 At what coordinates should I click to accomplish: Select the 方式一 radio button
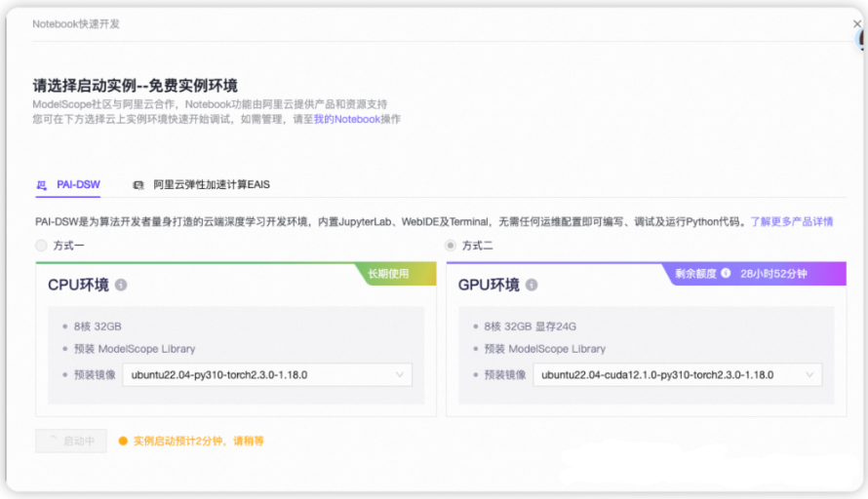coord(41,245)
